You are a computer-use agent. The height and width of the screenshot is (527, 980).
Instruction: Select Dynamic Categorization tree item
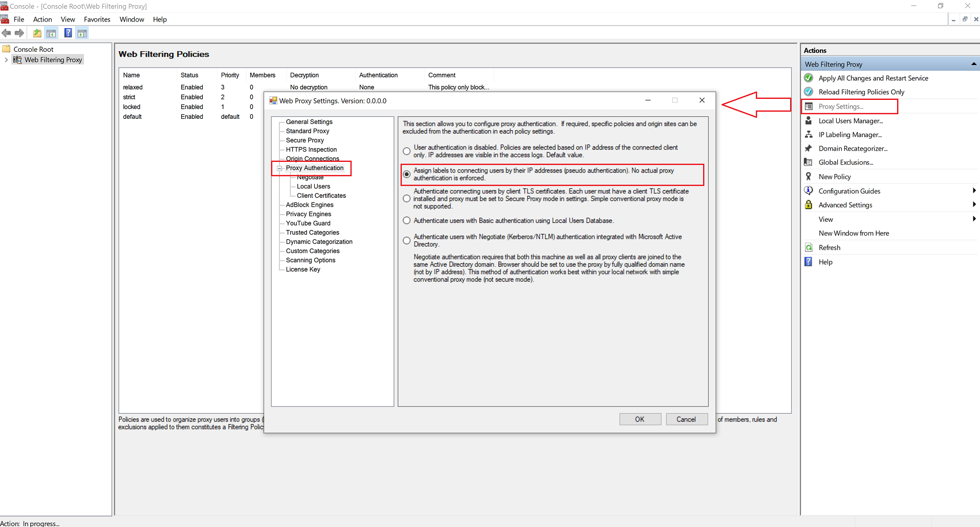[x=319, y=242]
